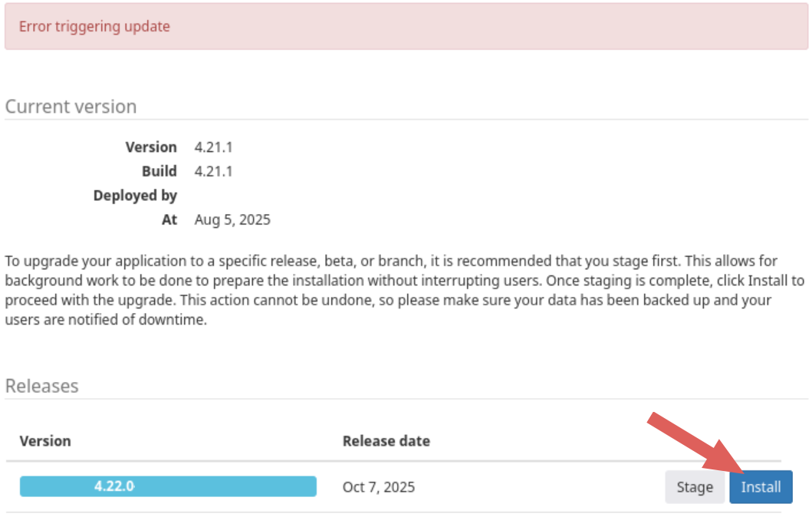Click the 'Current version' section heading
Image resolution: width=812 pixels, height=517 pixels.
click(x=71, y=107)
